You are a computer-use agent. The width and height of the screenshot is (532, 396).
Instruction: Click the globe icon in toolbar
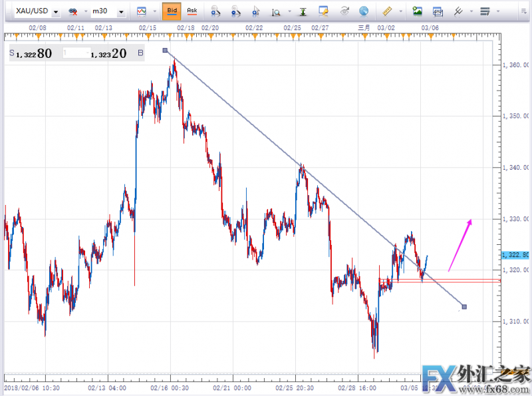pos(364,11)
